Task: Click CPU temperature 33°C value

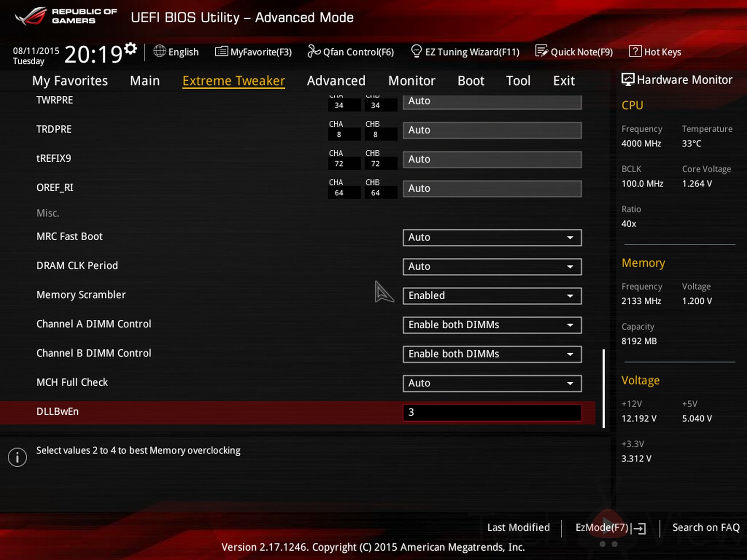Action: [691, 144]
